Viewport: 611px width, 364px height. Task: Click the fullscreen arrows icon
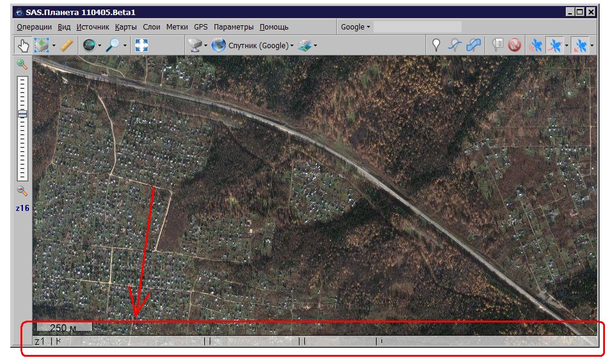click(x=142, y=45)
